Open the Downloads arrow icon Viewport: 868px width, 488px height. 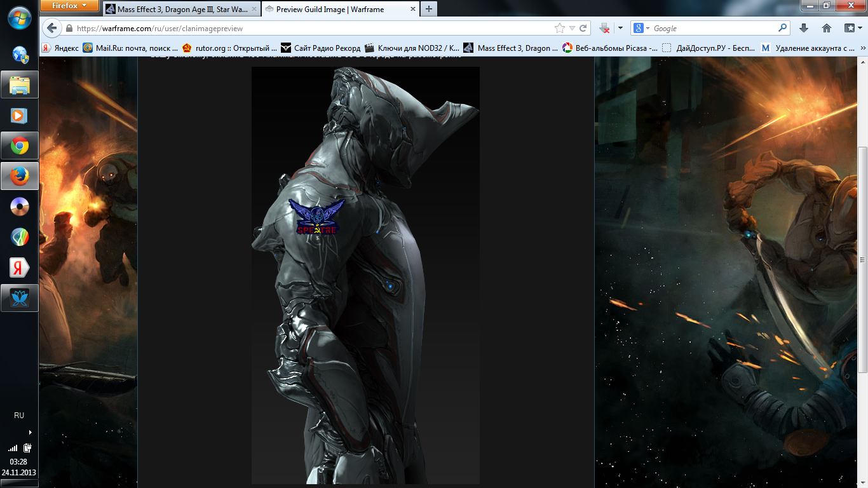804,28
